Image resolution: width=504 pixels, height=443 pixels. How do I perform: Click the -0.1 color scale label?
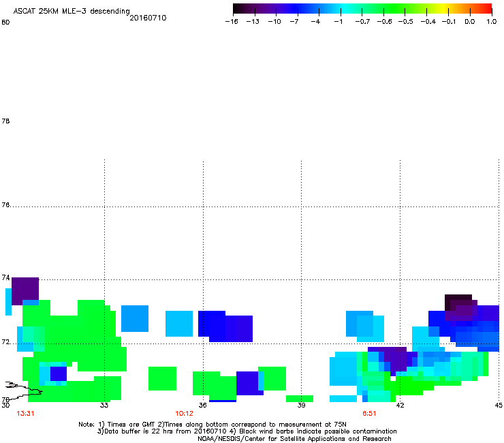449,22
